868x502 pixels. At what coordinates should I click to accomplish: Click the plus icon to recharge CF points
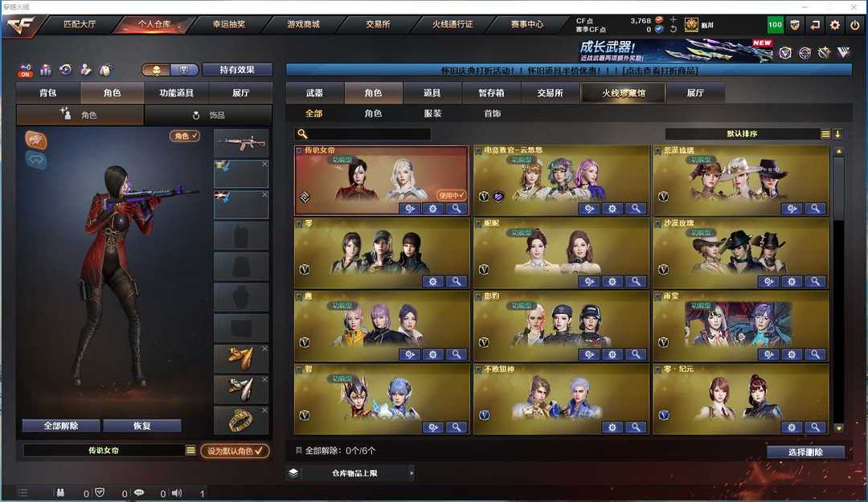pos(674,19)
